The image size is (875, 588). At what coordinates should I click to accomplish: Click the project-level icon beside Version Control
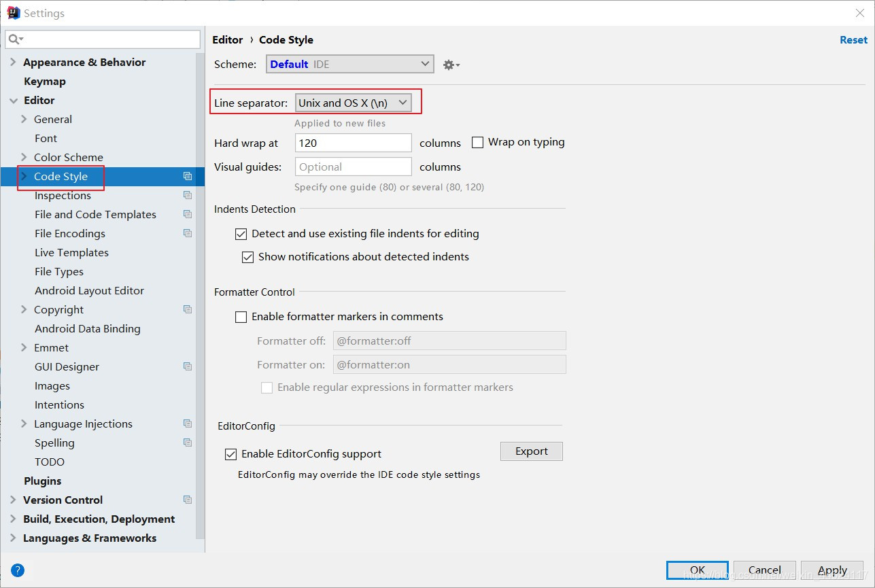188,500
